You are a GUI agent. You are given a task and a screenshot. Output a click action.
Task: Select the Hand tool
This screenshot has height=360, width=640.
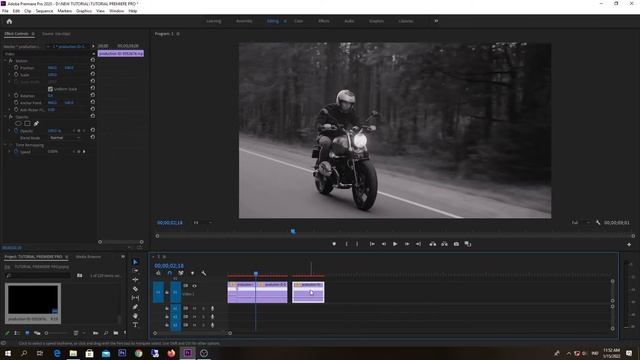pyautogui.click(x=136, y=316)
